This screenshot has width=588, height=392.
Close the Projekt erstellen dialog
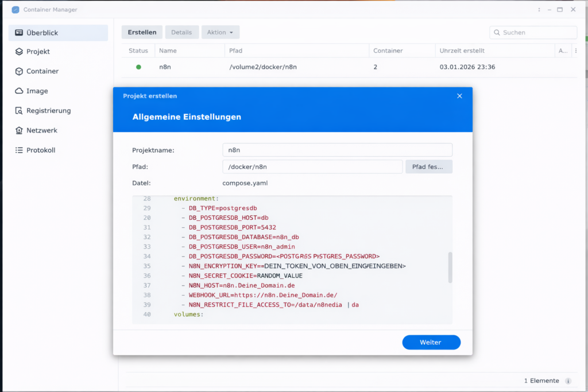point(459,96)
